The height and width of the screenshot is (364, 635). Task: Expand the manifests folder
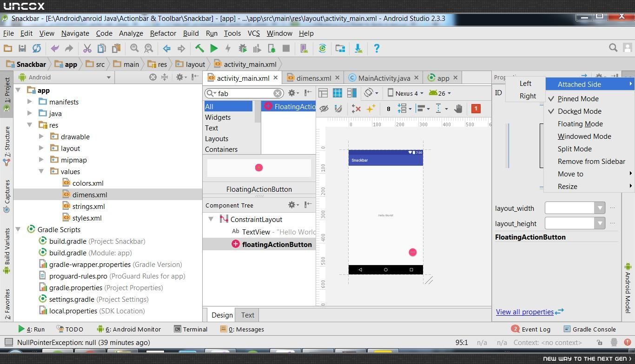tap(30, 102)
